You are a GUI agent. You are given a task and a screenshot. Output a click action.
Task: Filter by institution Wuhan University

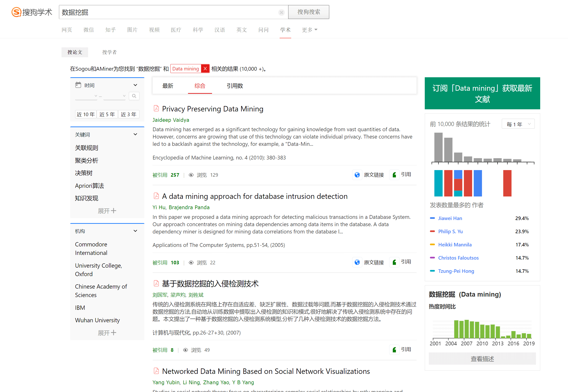(97, 320)
